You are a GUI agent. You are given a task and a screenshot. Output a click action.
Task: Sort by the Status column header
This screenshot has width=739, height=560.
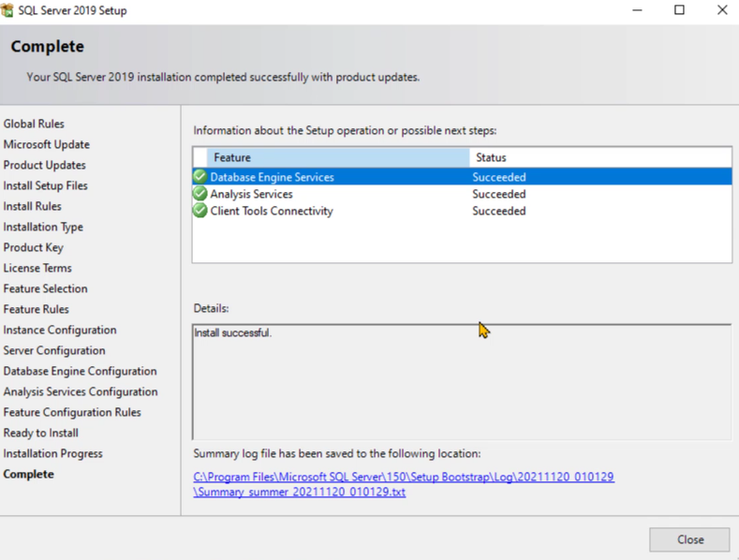tap(600, 157)
